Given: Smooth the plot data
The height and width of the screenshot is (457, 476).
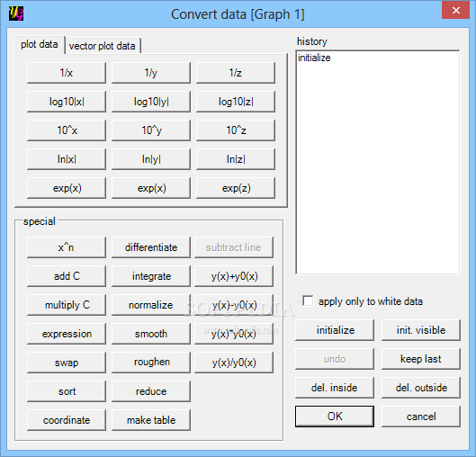Looking at the screenshot, I should click(151, 334).
